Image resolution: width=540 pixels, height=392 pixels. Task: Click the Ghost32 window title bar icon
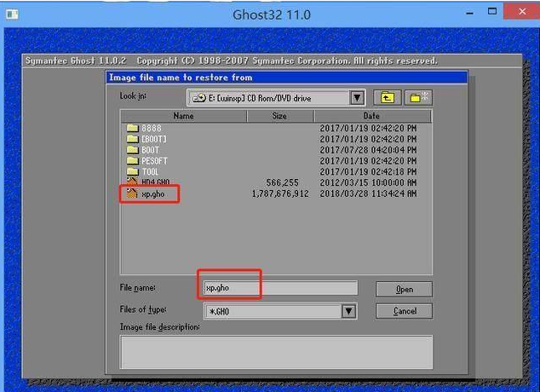click(12, 14)
